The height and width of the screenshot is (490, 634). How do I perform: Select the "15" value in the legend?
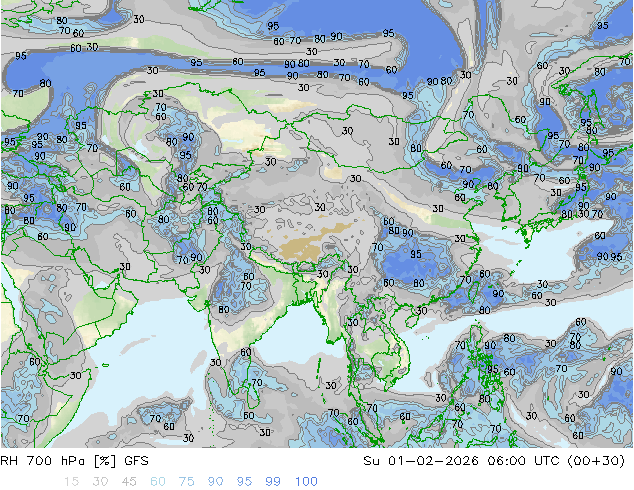[x=71, y=482]
